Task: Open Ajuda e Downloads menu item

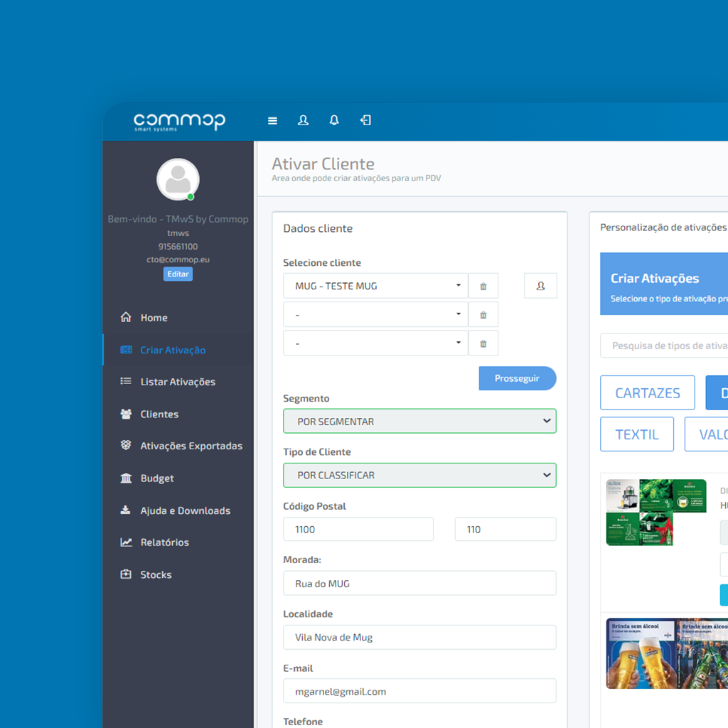Action: click(178, 510)
